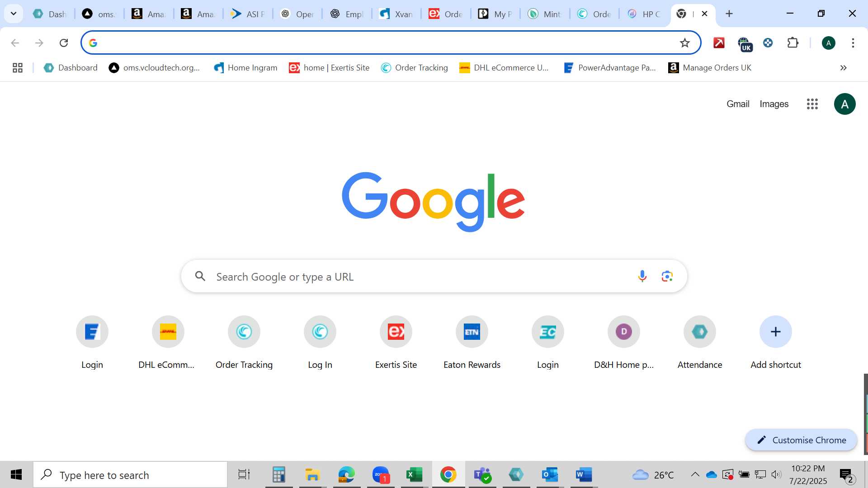This screenshot has height=488, width=868.
Task: Start voice search with the microphone
Action: pos(642,276)
